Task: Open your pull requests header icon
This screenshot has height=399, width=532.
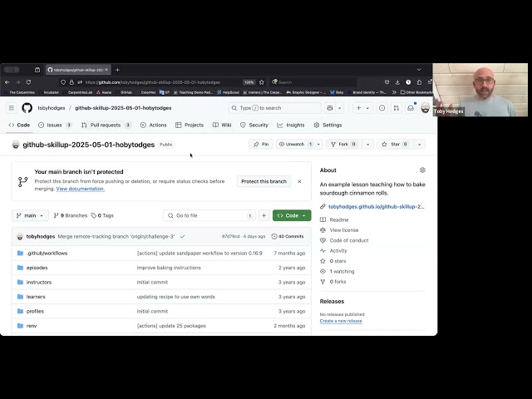Action: (396, 108)
